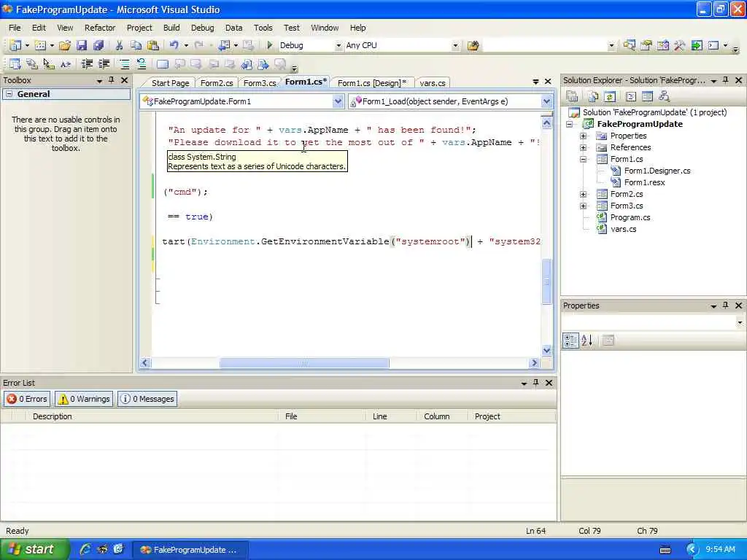Click View Class Diagram icon

pos(664,97)
